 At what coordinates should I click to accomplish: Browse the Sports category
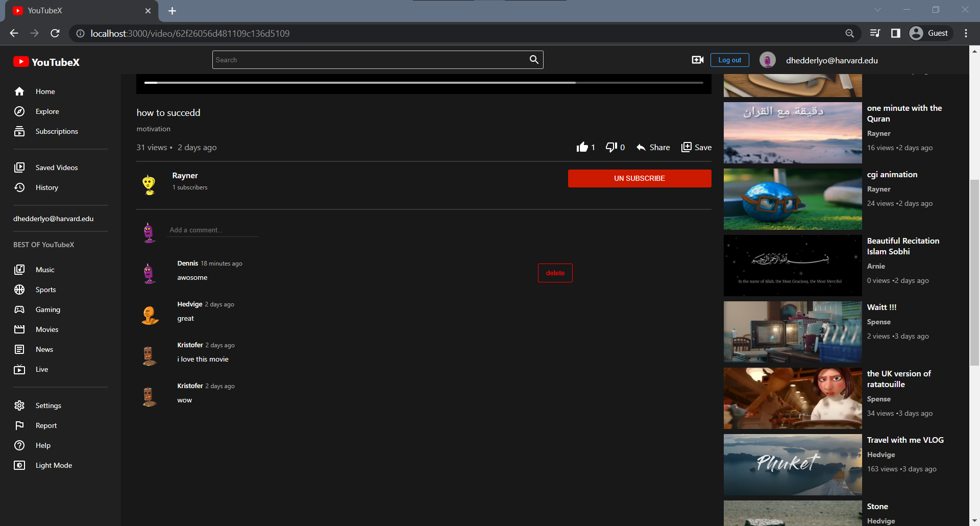coord(35,290)
